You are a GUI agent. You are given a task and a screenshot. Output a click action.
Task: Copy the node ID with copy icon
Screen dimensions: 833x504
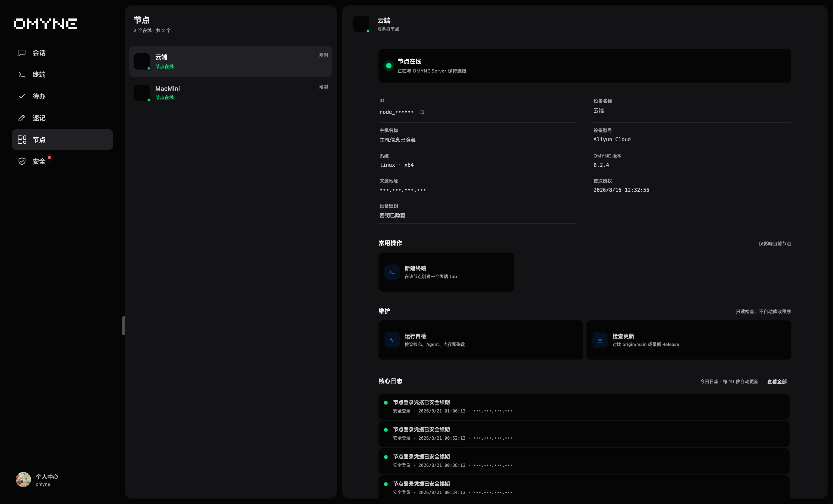pyautogui.click(x=422, y=112)
